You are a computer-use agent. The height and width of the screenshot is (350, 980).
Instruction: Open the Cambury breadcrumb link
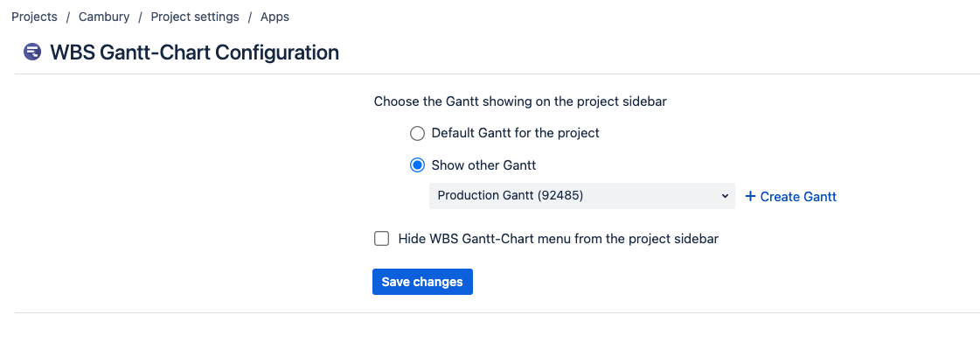click(x=104, y=17)
